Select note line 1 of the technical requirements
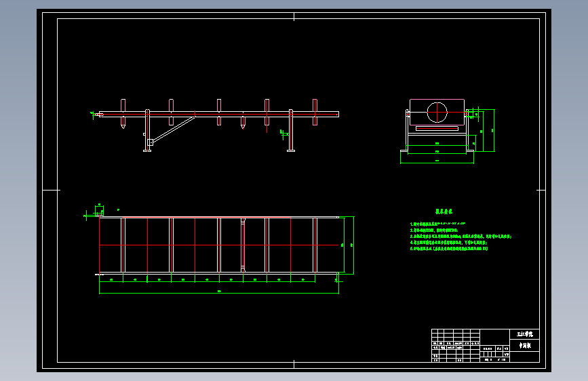Screen dimensions: 588x381 437,224
